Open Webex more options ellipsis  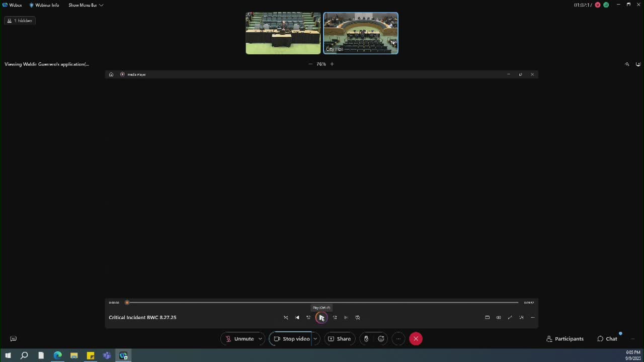[x=398, y=339]
